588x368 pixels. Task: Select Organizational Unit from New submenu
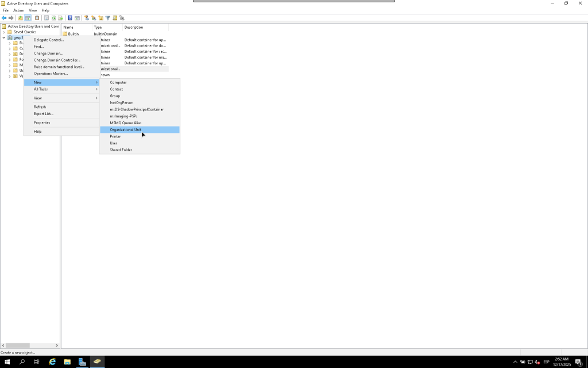point(125,130)
